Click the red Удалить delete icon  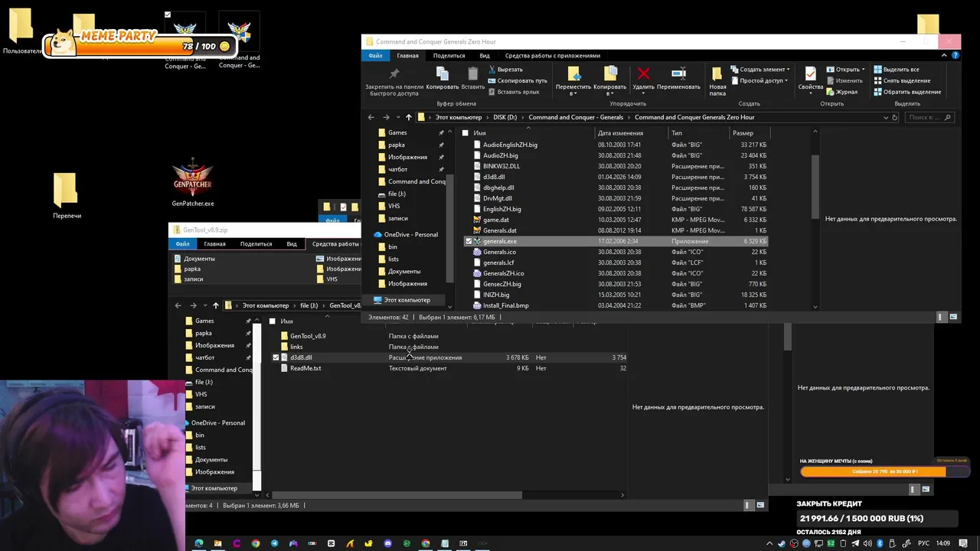point(643,73)
